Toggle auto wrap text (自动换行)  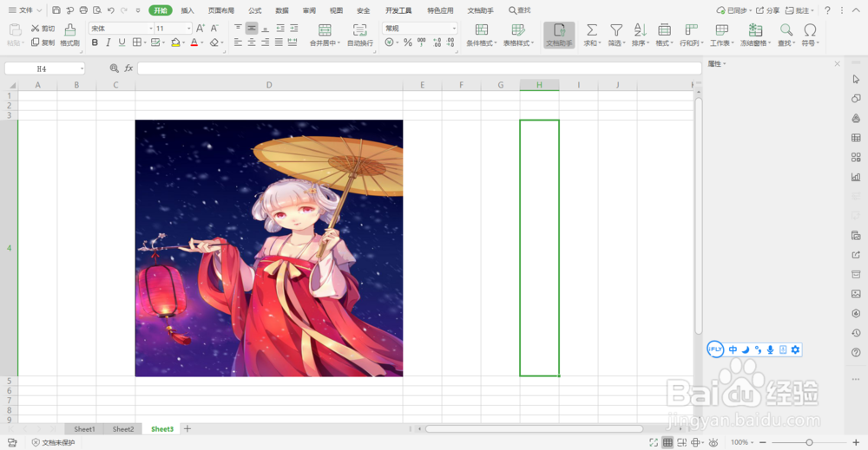[360, 35]
